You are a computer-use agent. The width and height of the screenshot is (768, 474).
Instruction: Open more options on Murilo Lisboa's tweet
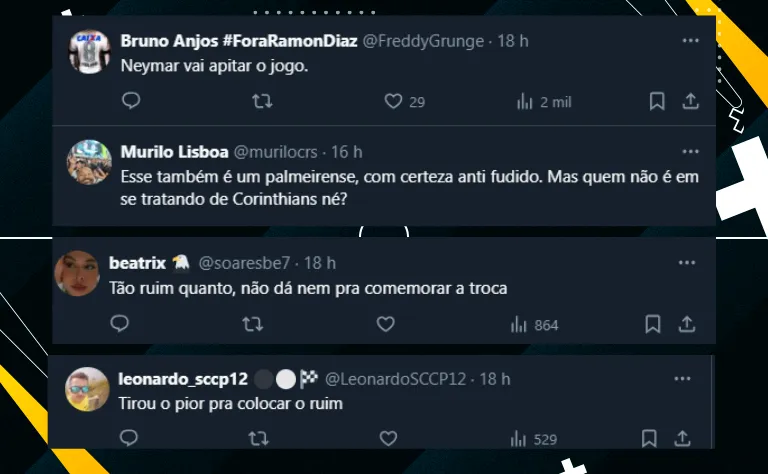pyautogui.click(x=690, y=152)
